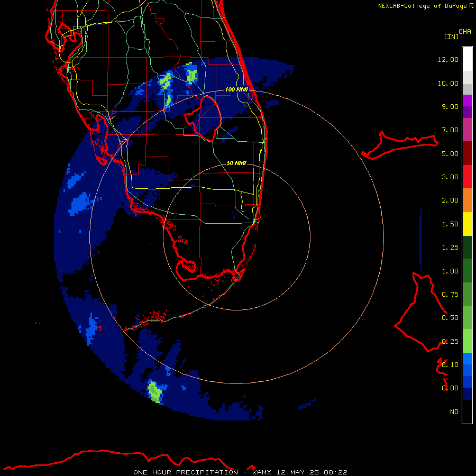
Task: Click the 0.75 inch green legend swatch
Action: pyautogui.click(x=467, y=294)
